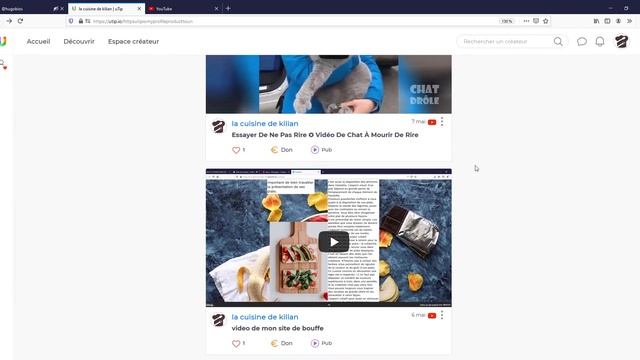Open three-dot menu on the 7 mai post
Image resolution: width=640 pixels, height=360 pixels.
[x=442, y=122]
